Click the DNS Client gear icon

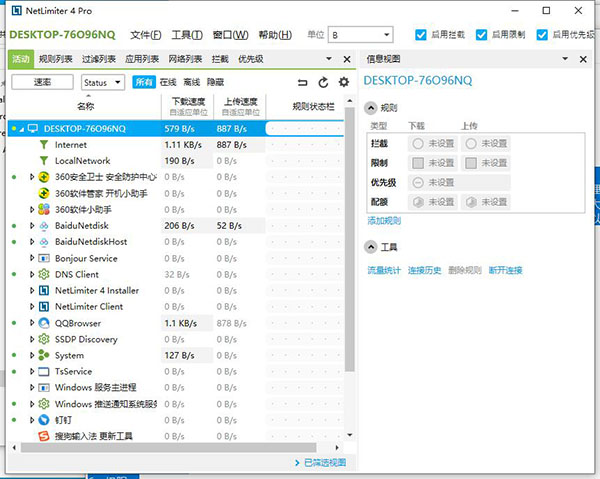tap(44, 274)
